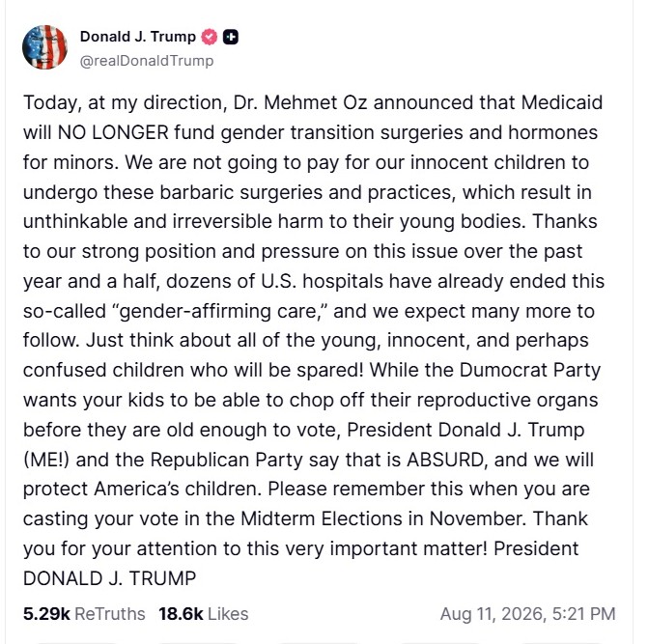Screen dimensions: 648x644
Task: Click the "Republican Party" phrase
Action: (227, 460)
